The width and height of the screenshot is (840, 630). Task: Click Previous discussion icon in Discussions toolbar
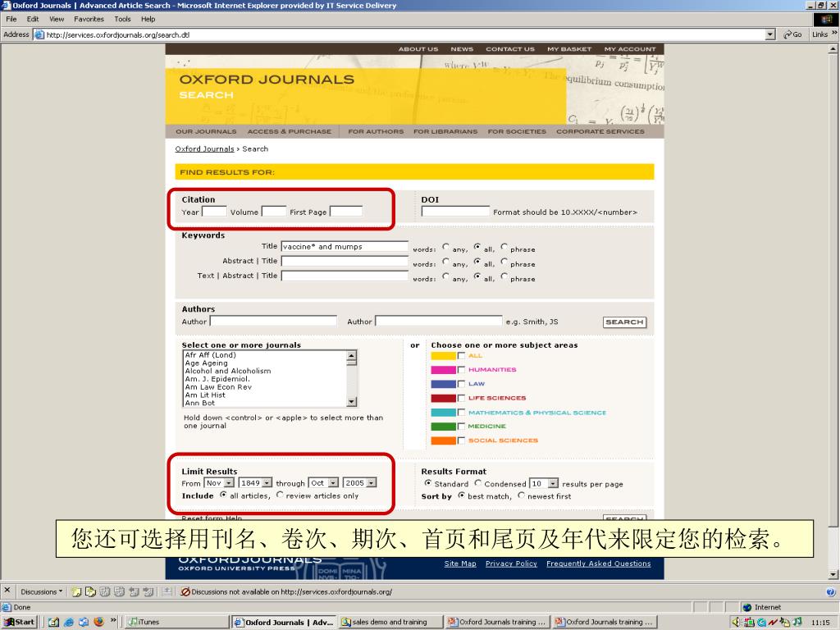(134, 592)
